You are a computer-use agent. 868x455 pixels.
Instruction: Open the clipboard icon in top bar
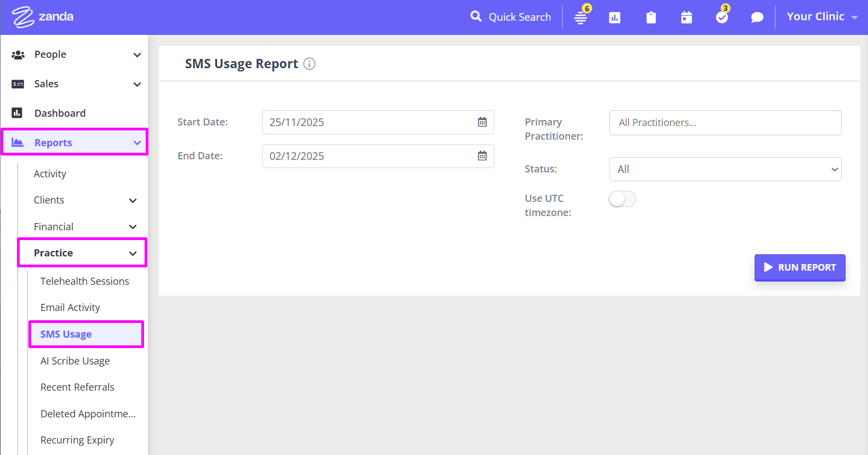pyautogui.click(x=651, y=18)
